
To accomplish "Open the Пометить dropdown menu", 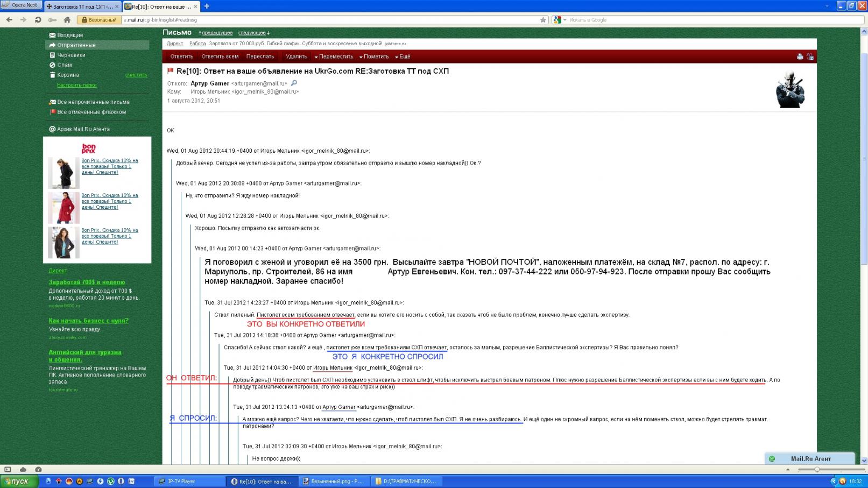I will coord(375,56).
